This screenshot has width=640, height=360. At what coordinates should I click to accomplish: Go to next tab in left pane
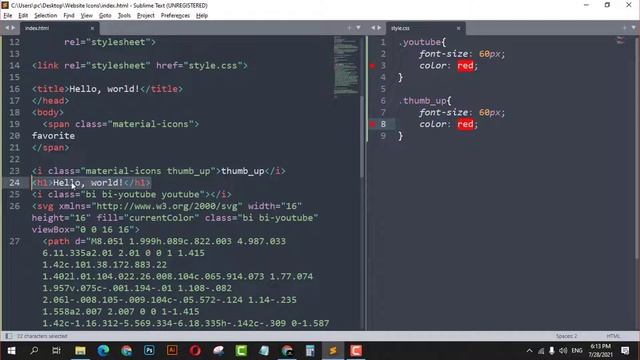[x=13, y=28]
